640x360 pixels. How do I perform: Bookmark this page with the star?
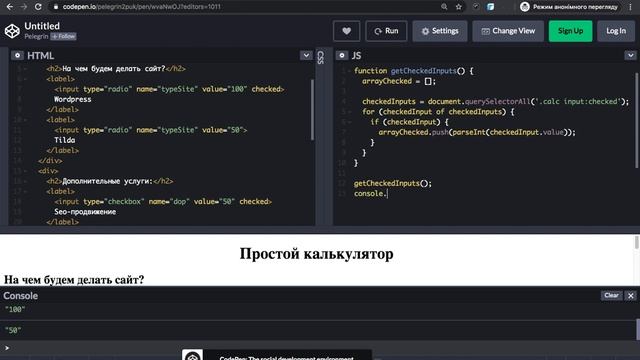click(x=459, y=7)
